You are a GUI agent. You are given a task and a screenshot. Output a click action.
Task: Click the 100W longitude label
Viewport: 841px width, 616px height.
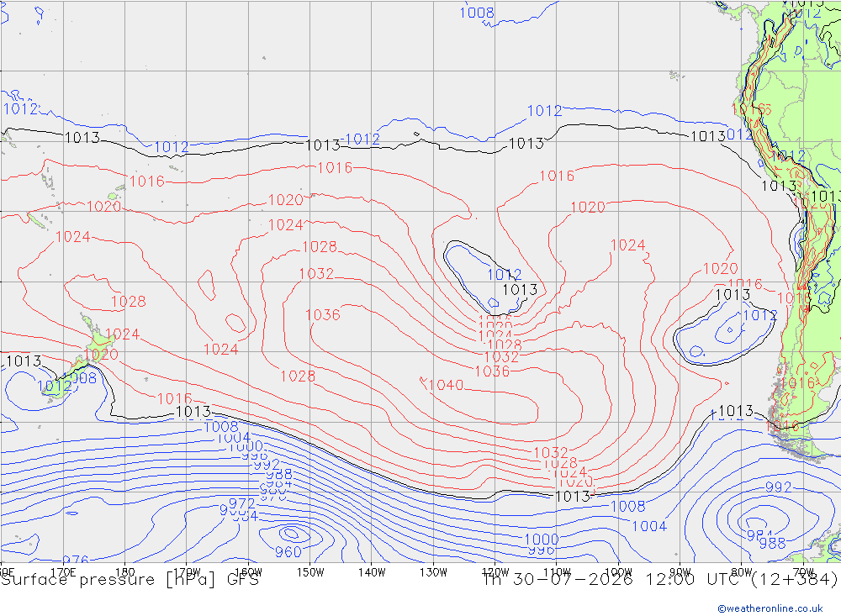[618, 572]
